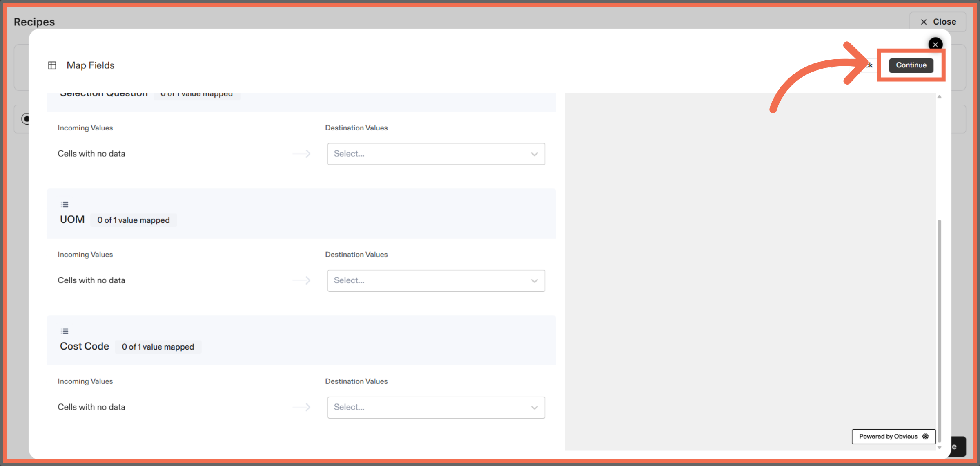Click the mapping arrow in the Cost Code row
Image resolution: width=980 pixels, height=466 pixels.
[x=302, y=407]
